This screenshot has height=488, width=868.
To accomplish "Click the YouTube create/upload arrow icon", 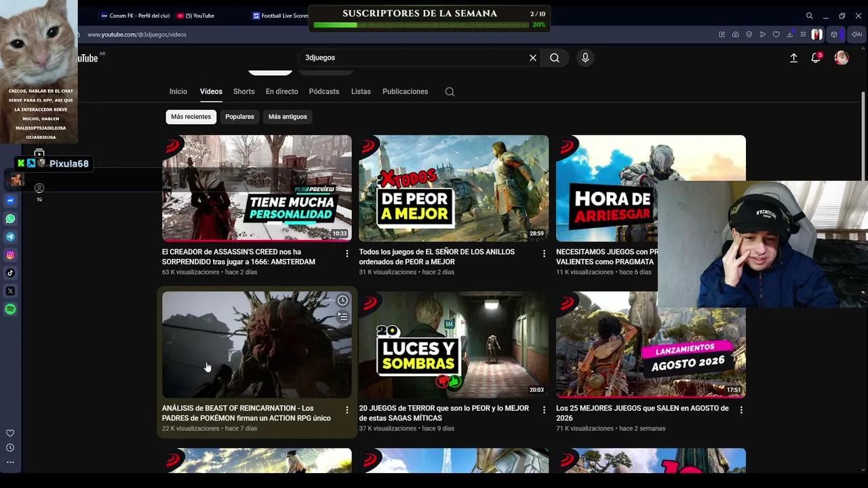I will click(793, 58).
